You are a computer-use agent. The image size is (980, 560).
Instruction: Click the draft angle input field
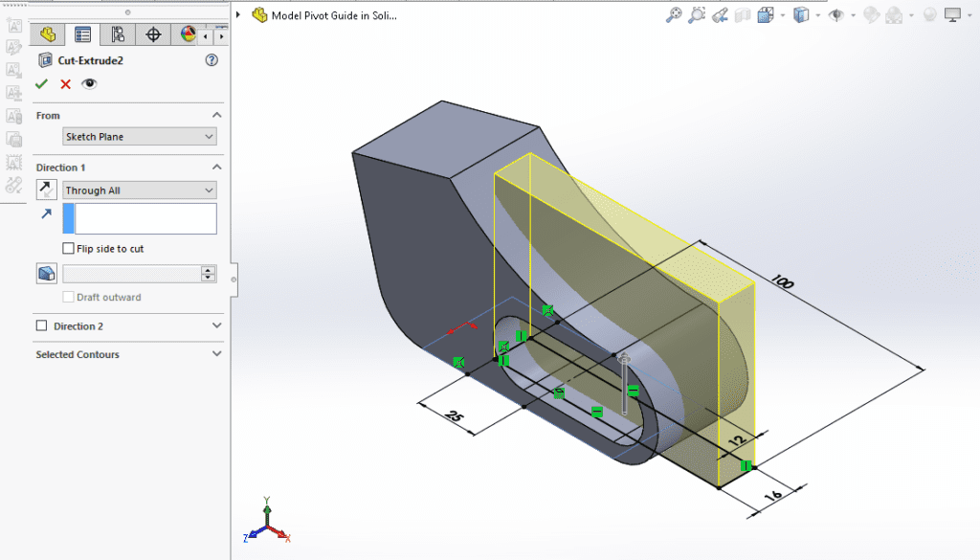pyautogui.click(x=131, y=273)
